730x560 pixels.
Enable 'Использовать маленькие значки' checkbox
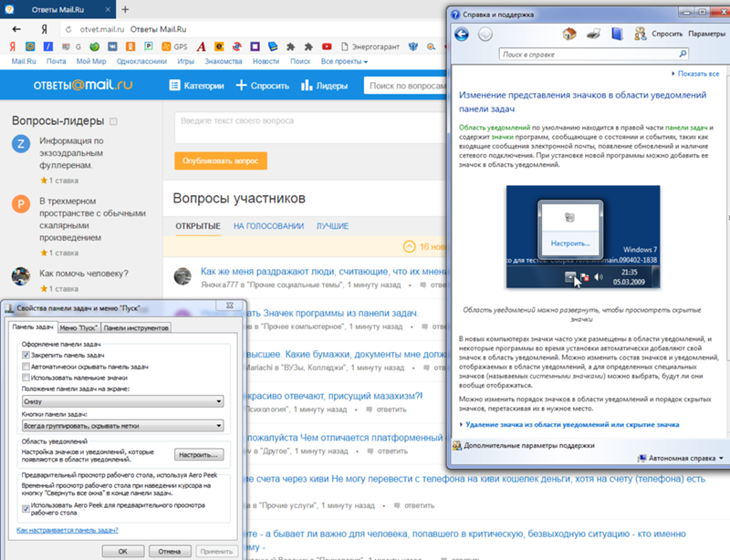point(26,378)
